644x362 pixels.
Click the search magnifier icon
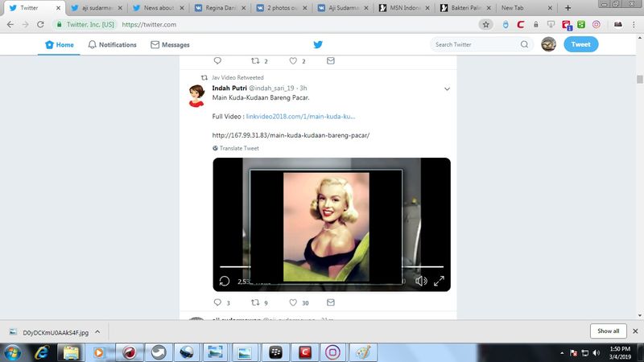point(525,44)
